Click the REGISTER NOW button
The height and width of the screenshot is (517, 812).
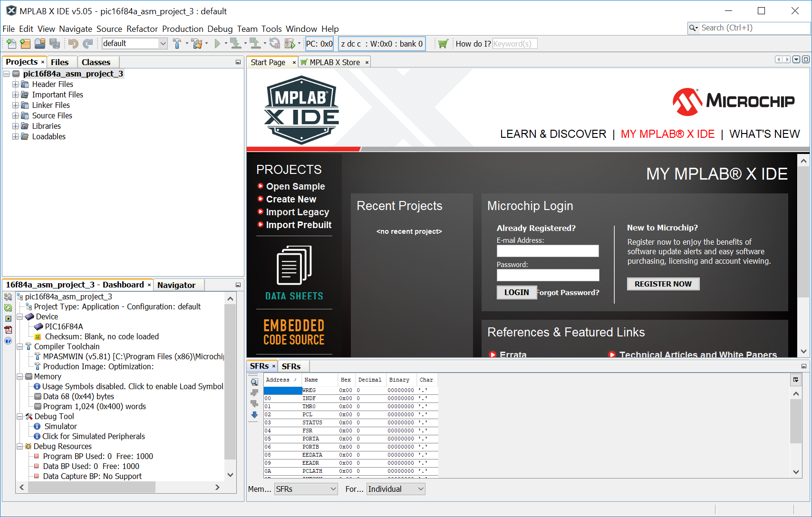[663, 284]
